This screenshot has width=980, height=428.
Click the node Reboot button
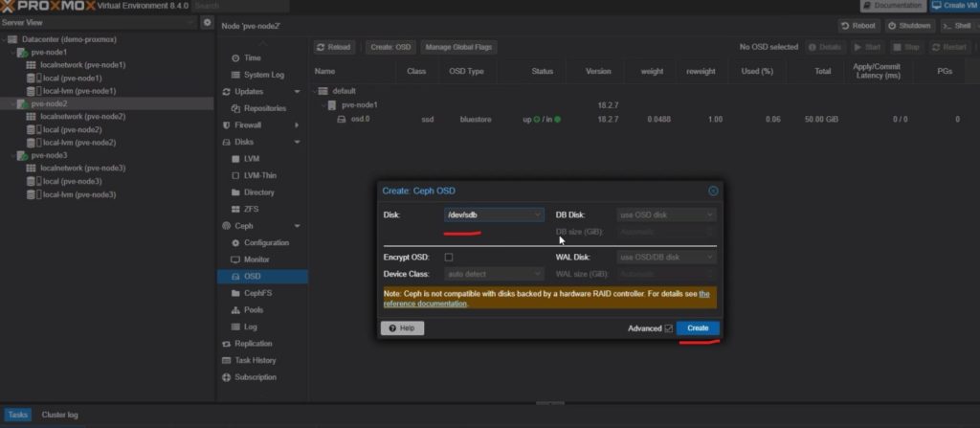click(x=859, y=26)
